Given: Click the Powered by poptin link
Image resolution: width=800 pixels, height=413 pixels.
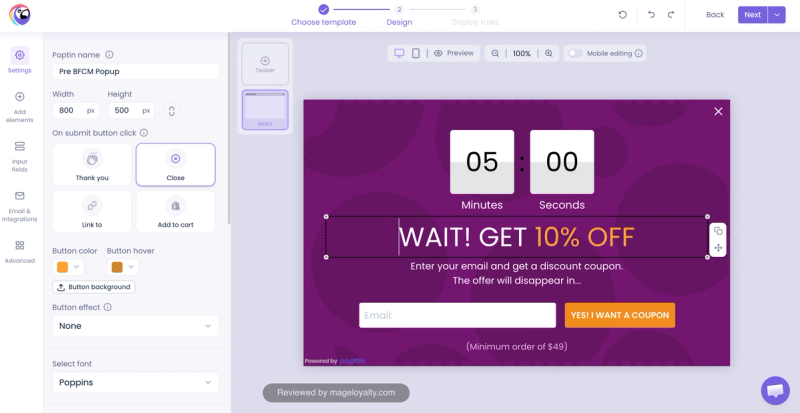Looking at the screenshot, I should pos(335,361).
